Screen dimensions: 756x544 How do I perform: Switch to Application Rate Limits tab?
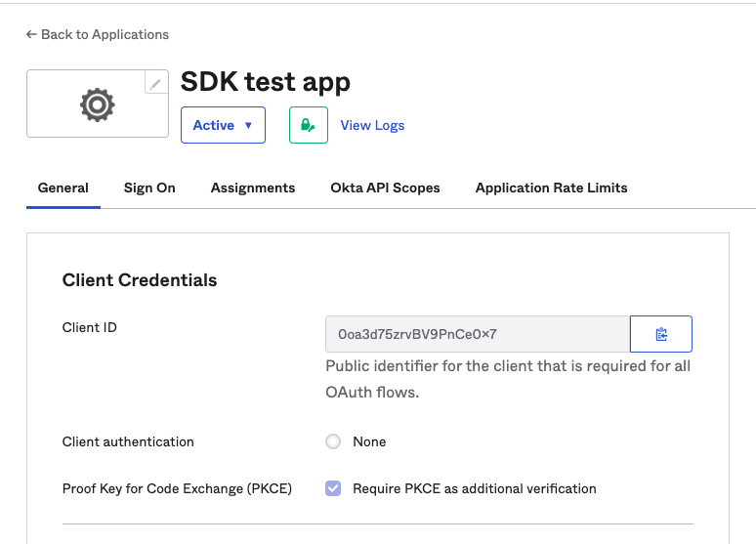click(551, 188)
